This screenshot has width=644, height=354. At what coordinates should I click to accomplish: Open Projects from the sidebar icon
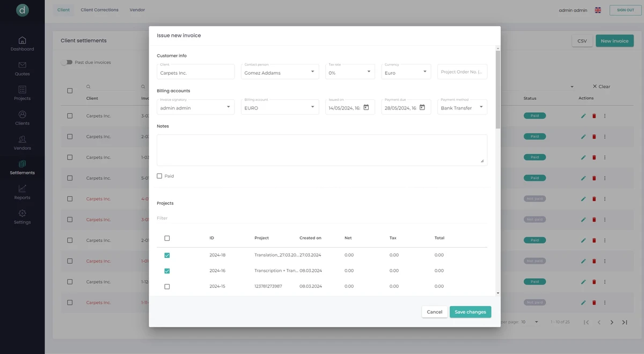click(22, 90)
